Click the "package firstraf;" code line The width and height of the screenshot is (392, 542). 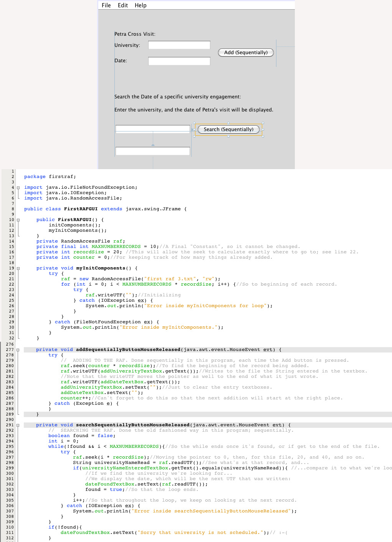coord(50,177)
